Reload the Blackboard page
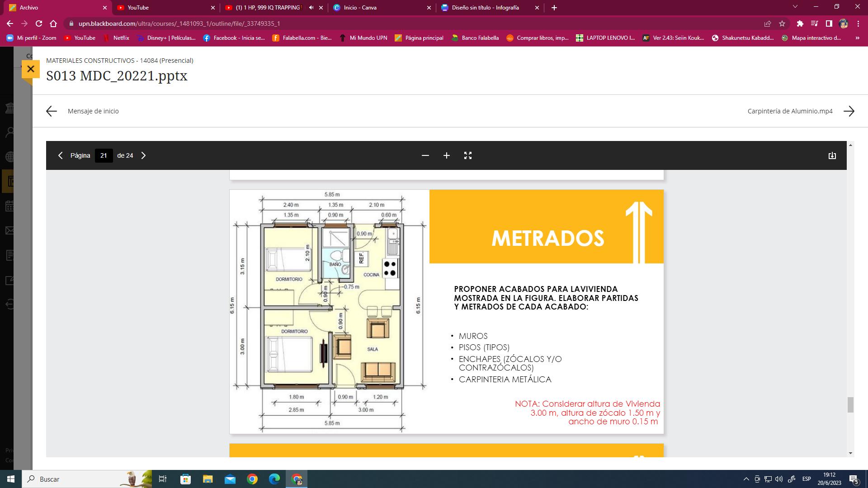The height and width of the screenshot is (488, 868). [39, 23]
